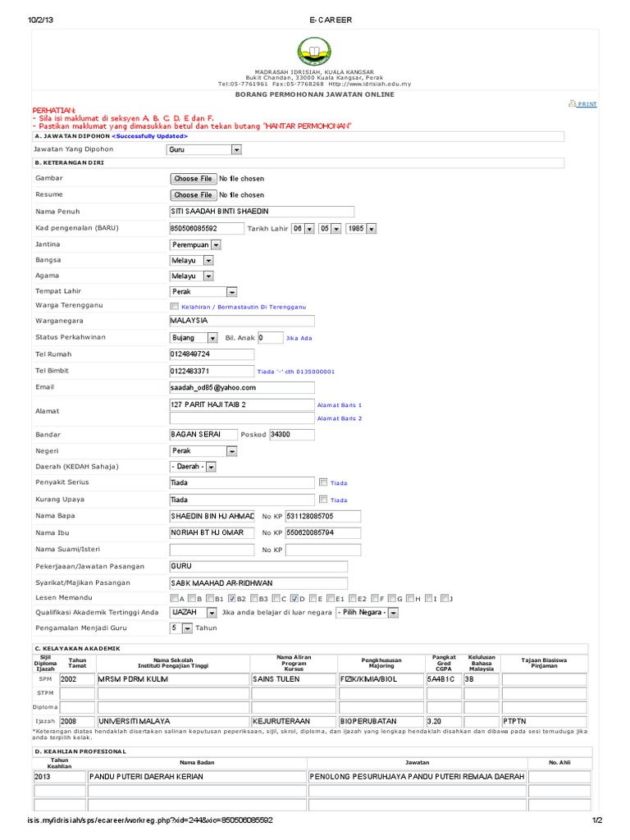The image size is (630, 840).
Task: Open Tempat Lahir dropdown showing Perak
Action: (203, 292)
